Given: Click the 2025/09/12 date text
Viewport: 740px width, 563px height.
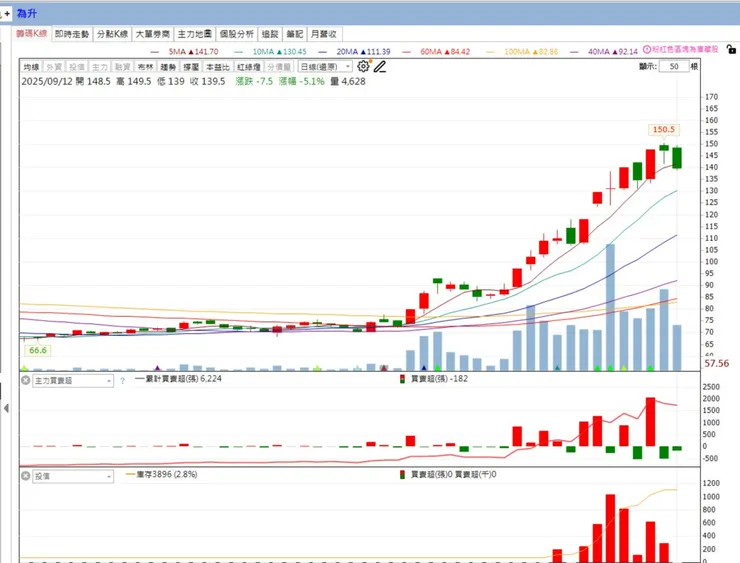Looking at the screenshot, I should pos(47,81).
